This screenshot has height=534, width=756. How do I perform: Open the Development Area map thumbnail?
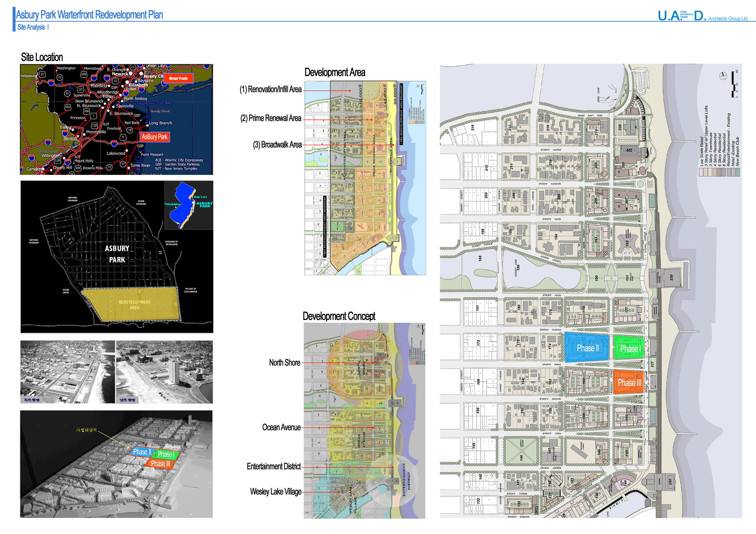coord(365,178)
